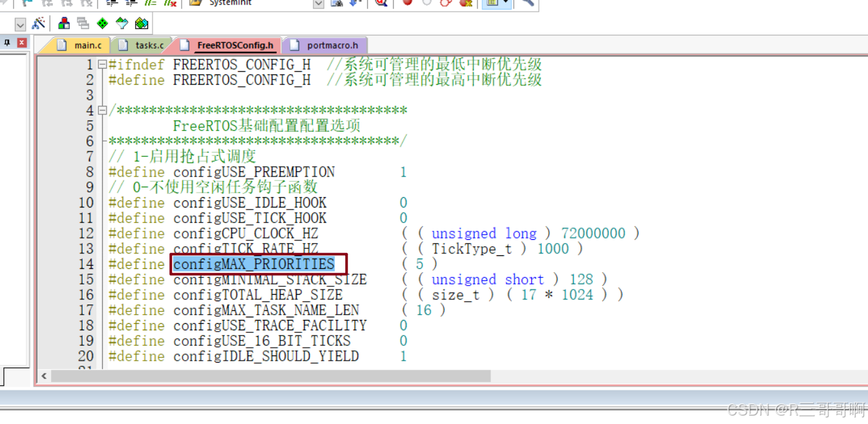Image resolution: width=868 pixels, height=424 pixels.
Task: Open Options for Target magic wand
Action: (x=39, y=24)
